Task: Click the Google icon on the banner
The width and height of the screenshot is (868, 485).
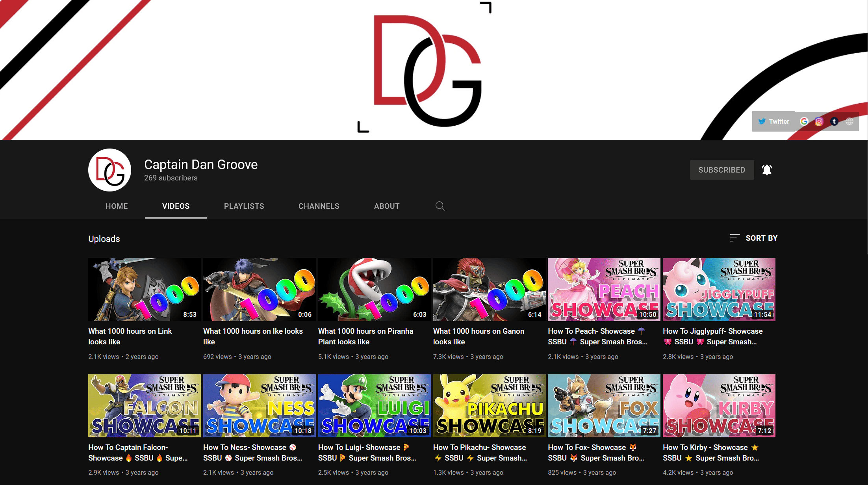Action: [x=804, y=121]
